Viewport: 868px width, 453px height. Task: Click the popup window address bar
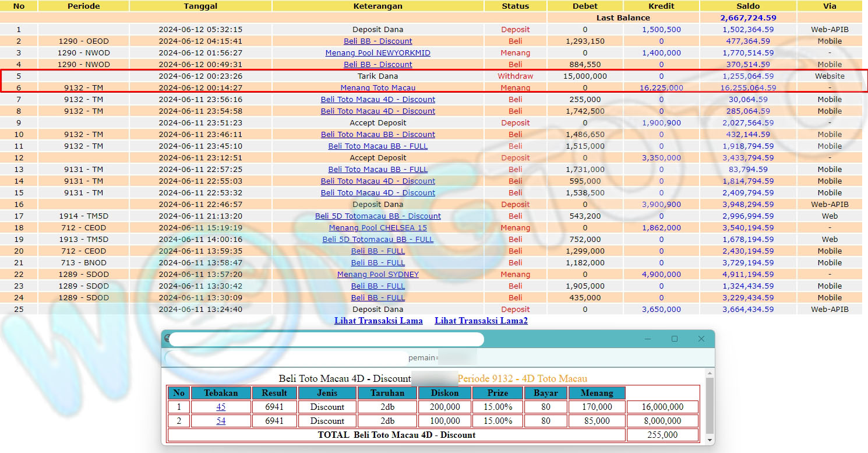click(x=326, y=339)
